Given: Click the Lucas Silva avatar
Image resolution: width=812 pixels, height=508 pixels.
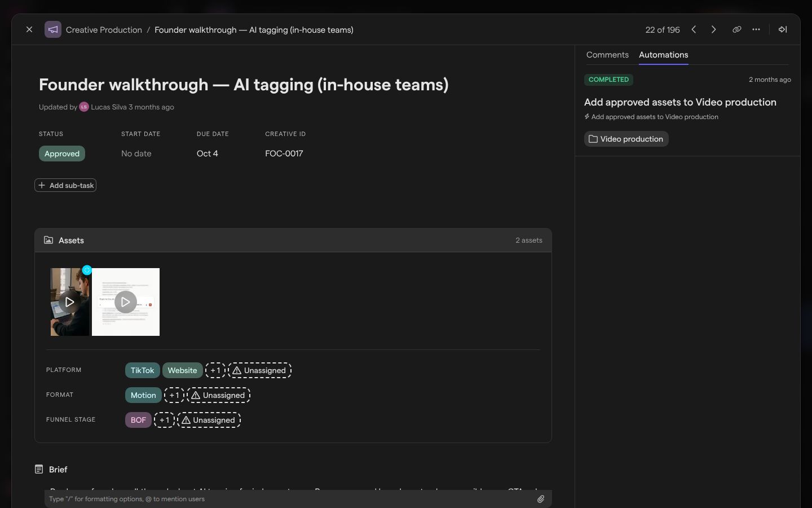Looking at the screenshot, I should (84, 107).
